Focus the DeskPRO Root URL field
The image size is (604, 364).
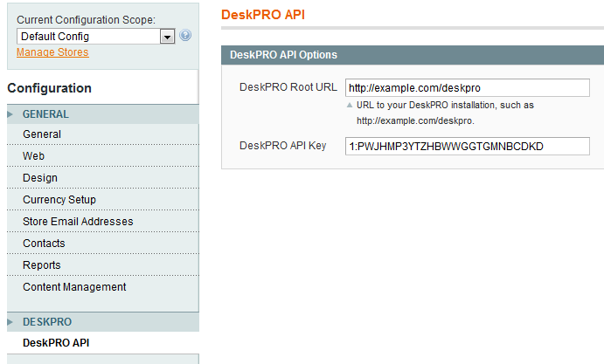(x=468, y=88)
